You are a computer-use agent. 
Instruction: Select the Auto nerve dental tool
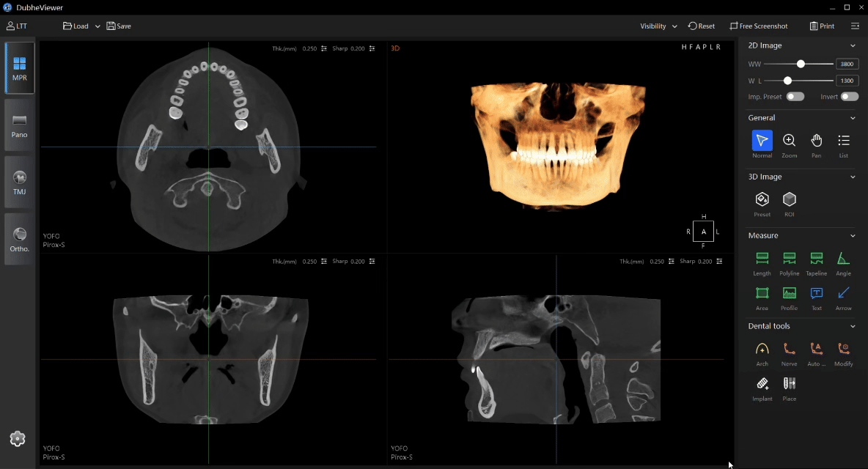tap(816, 349)
